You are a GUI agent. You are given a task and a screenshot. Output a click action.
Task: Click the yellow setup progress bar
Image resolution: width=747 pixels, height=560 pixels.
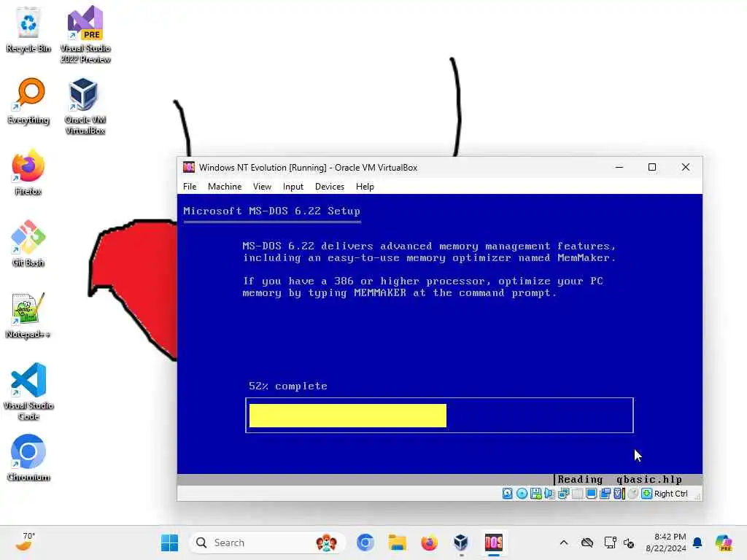click(x=348, y=416)
